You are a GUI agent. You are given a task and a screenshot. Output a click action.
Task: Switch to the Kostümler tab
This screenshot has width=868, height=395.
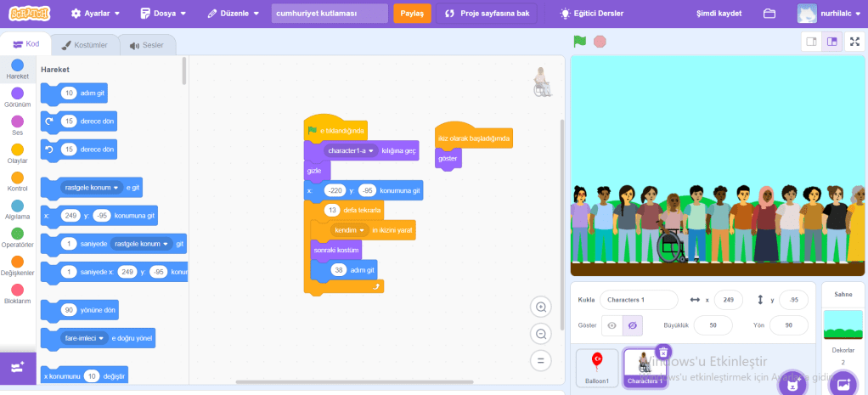click(x=83, y=44)
